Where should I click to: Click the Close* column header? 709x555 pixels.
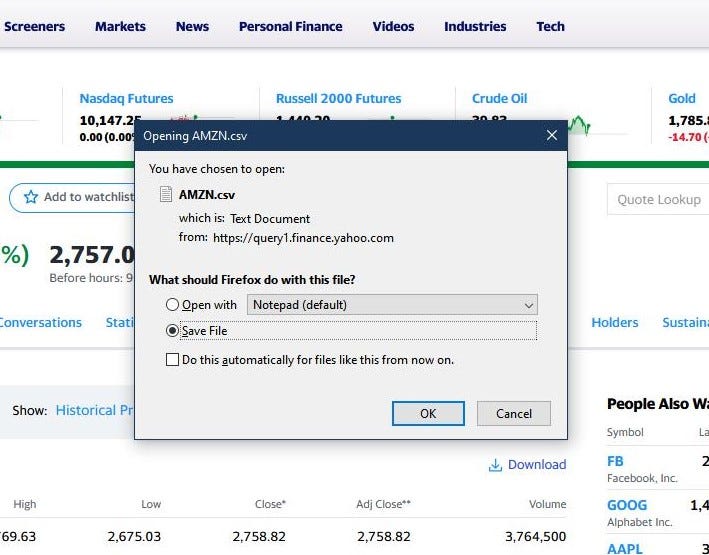tap(270, 504)
